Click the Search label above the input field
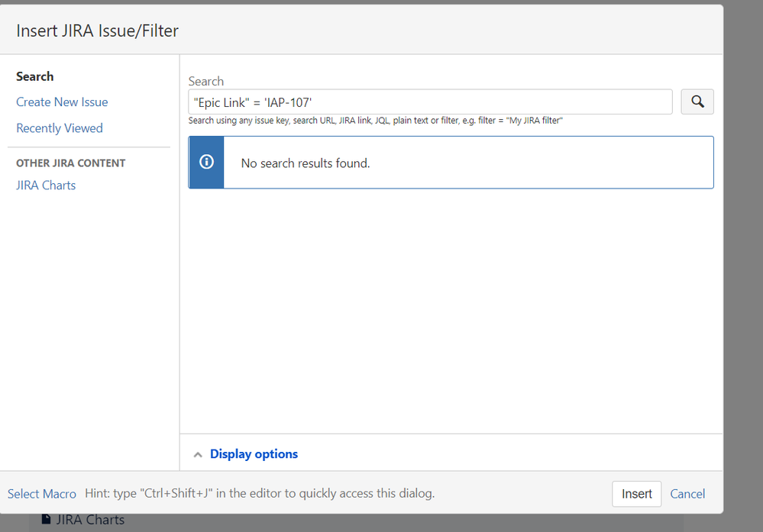The width and height of the screenshot is (763, 532). tap(206, 81)
